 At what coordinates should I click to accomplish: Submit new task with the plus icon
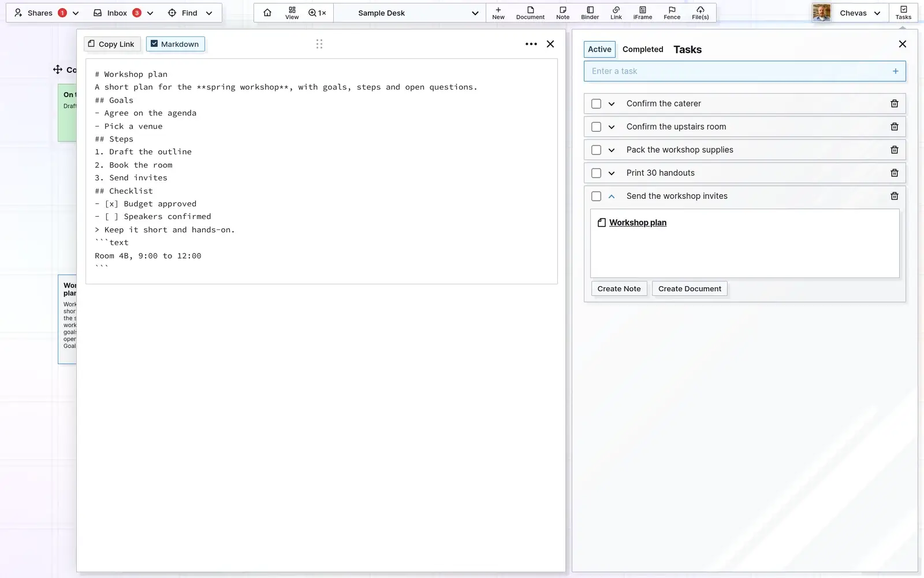click(896, 71)
